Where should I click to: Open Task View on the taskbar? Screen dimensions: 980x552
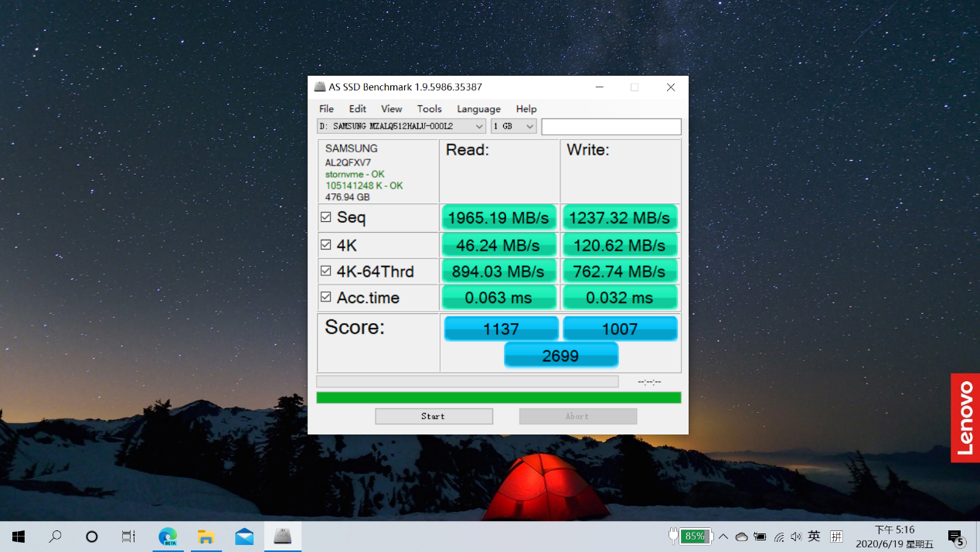(x=128, y=537)
